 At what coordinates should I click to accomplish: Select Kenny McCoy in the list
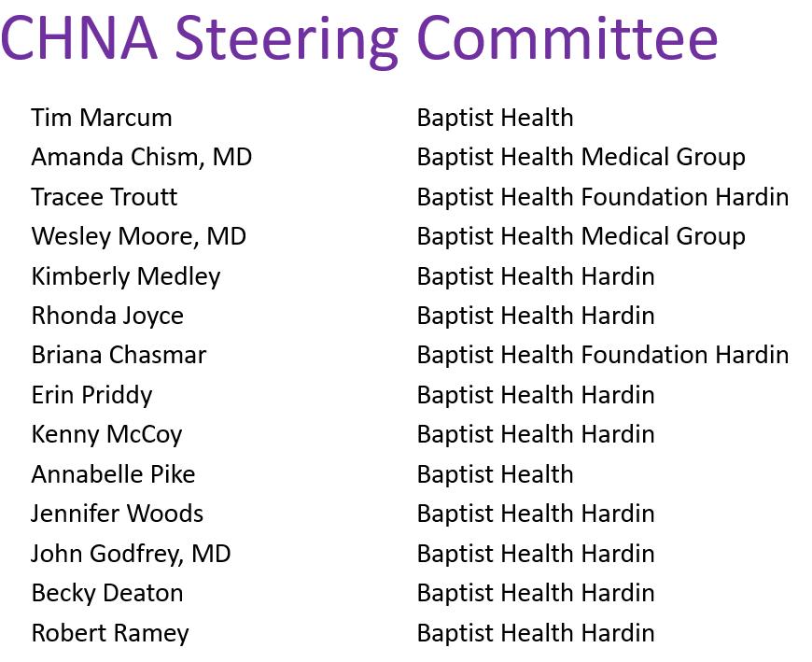point(106,434)
